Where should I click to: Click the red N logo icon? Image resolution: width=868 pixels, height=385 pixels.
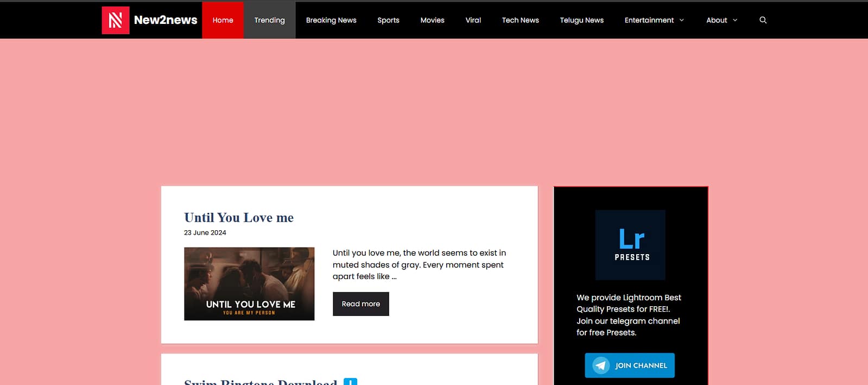pyautogui.click(x=115, y=20)
